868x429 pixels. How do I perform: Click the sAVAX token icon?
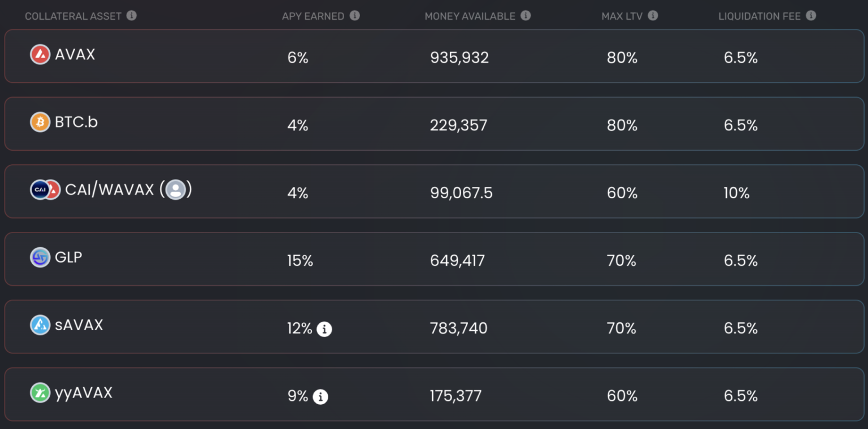40,325
